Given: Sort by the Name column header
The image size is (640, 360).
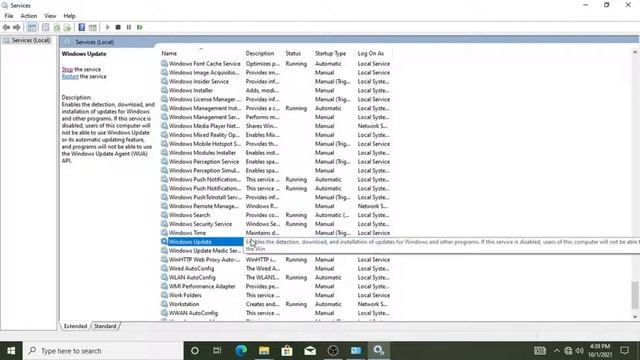Looking at the screenshot, I should tap(201, 53).
